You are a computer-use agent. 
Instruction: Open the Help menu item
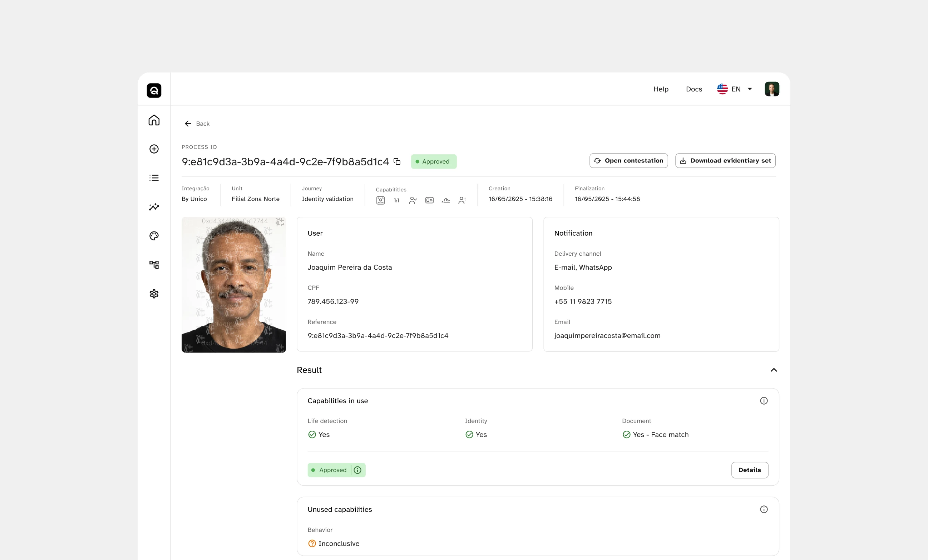tap(661, 89)
